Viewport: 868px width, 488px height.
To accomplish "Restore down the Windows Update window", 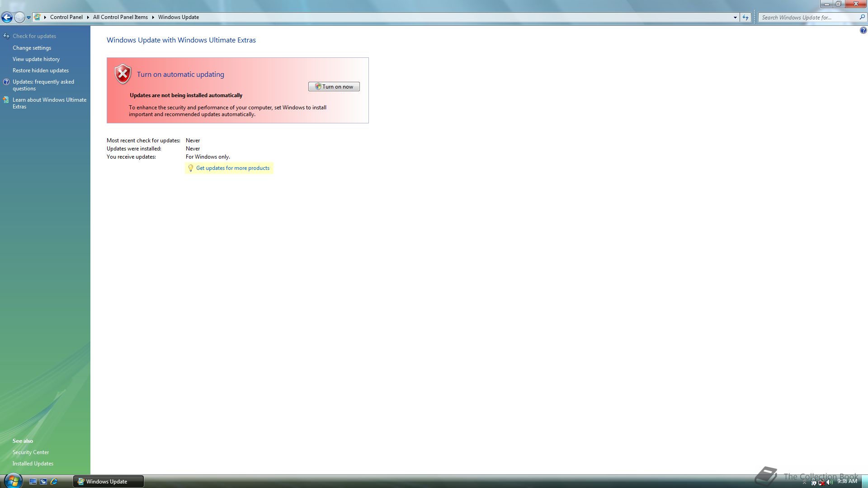I will tap(838, 4).
